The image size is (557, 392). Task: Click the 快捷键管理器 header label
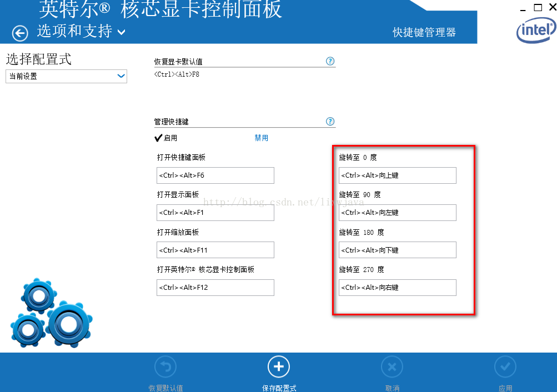point(424,32)
